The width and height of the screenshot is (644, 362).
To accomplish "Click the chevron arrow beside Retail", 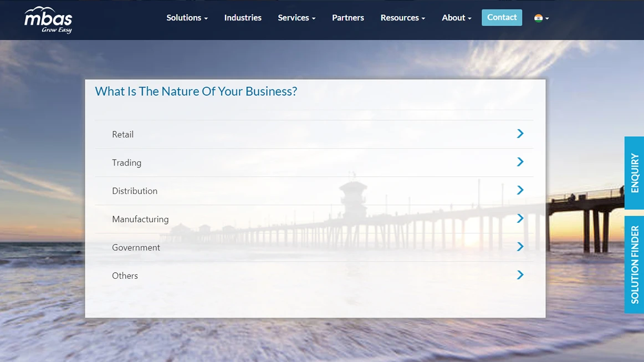I will (520, 134).
